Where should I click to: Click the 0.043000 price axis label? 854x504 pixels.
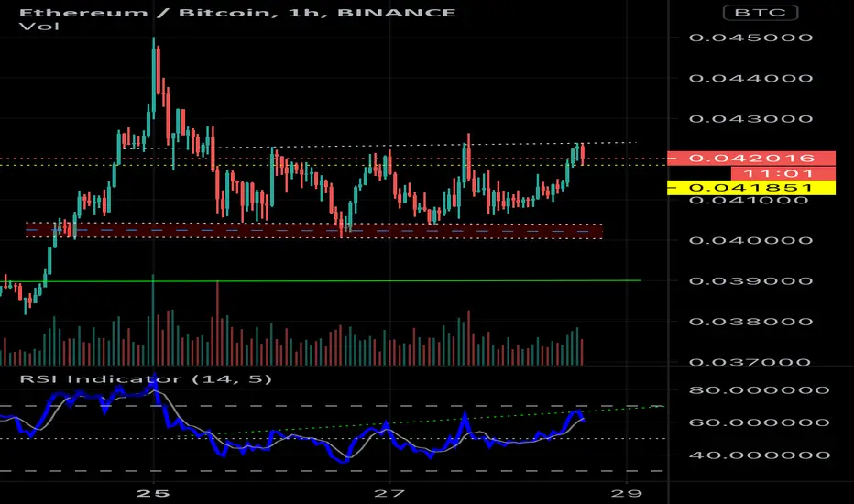(x=751, y=119)
